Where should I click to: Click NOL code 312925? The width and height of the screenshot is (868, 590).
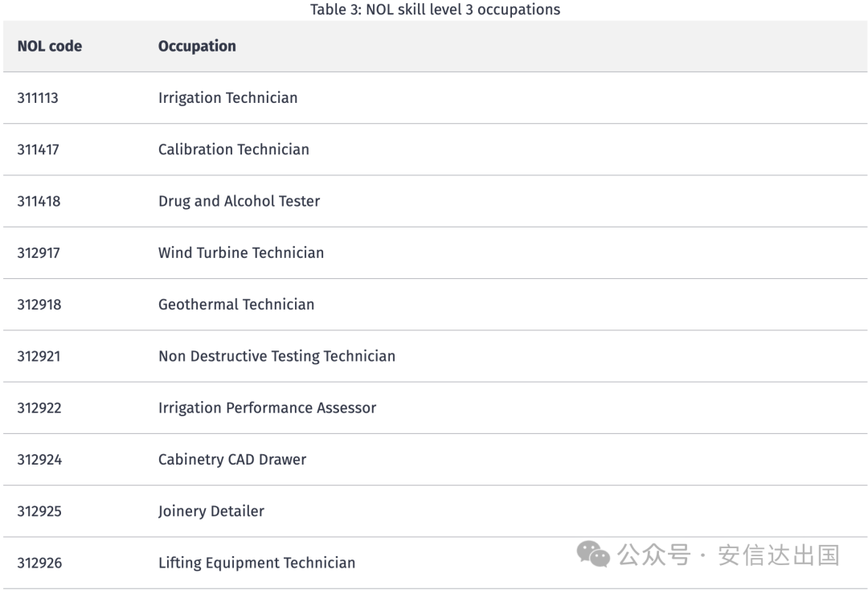(x=39, y=511)
